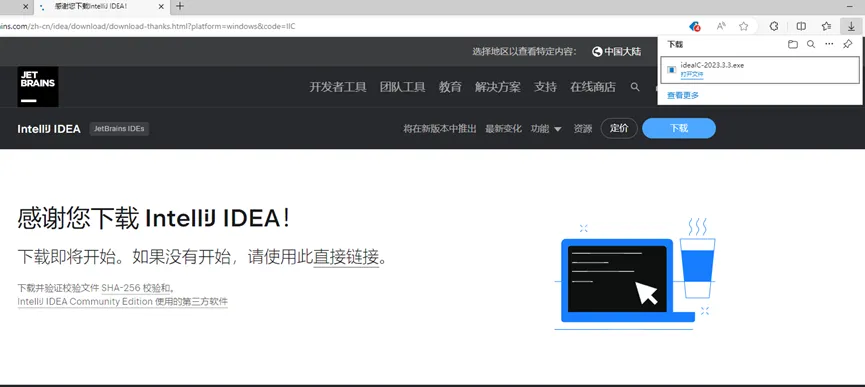Open the 教育 menu
865x387 pixels.
[x=450, y=87]
